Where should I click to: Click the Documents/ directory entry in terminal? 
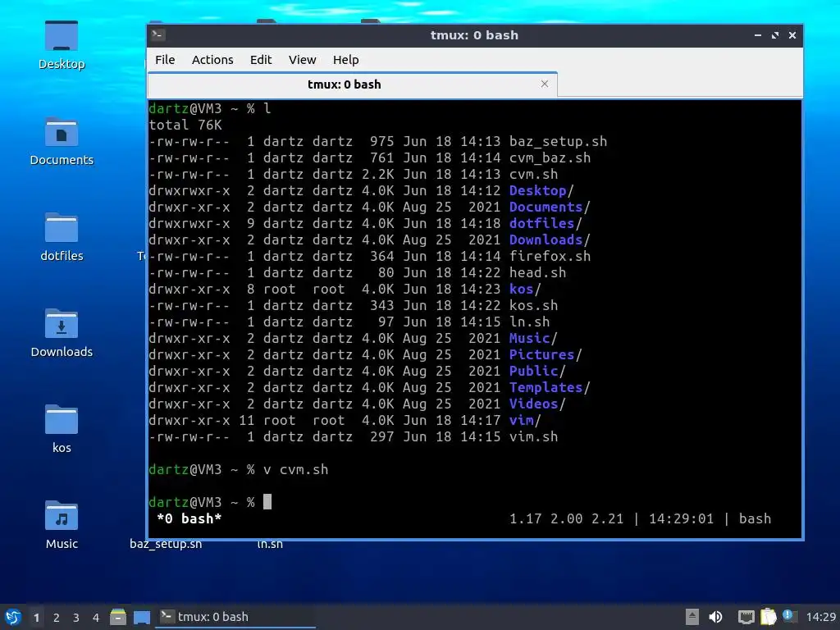click(x=550, y=208)
